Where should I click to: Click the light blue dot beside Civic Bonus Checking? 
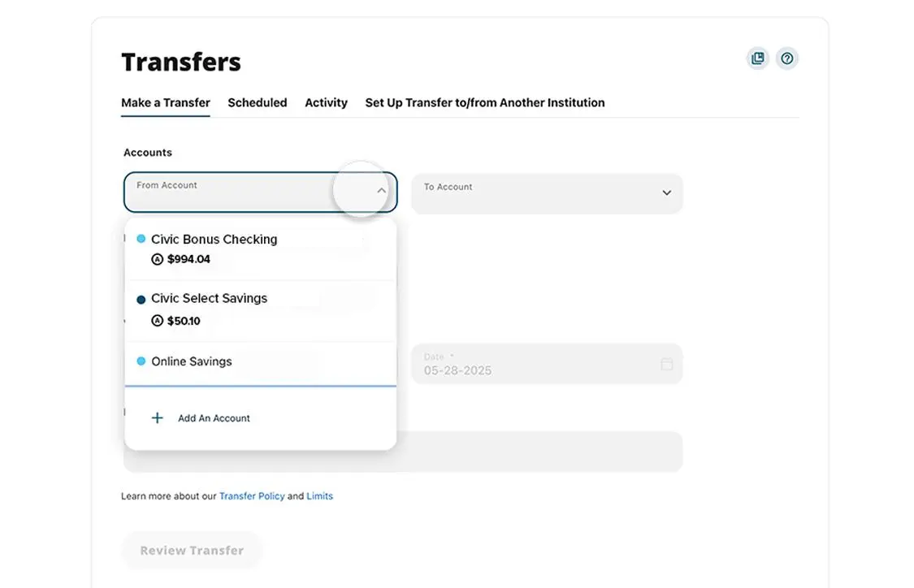pyautogui.click(x=140, y=239)
